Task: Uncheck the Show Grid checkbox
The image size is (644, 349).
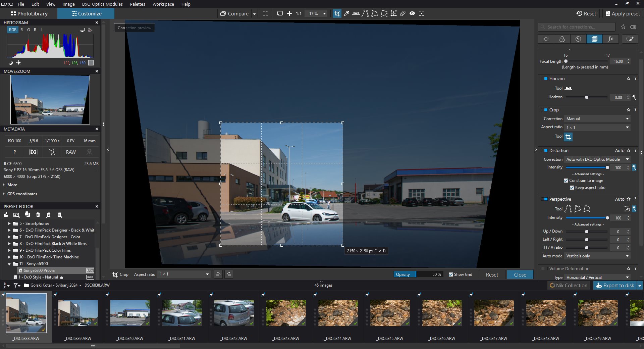Action: 451,275
